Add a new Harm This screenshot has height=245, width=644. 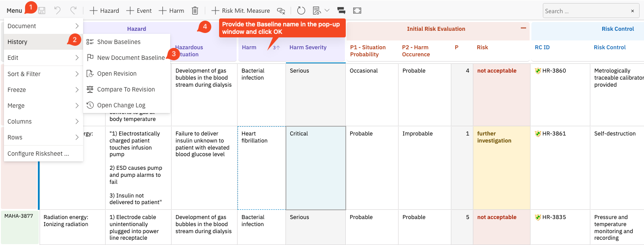point(171,11)
